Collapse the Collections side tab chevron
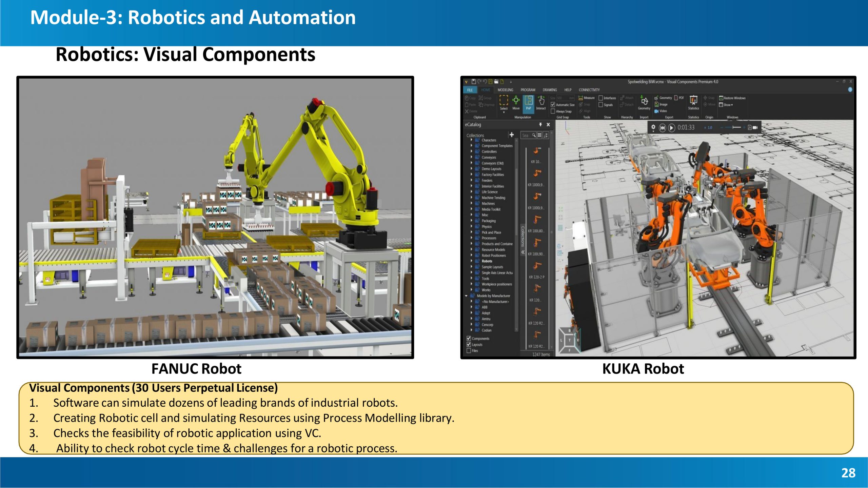The height and width of the screenshot is (488, 868). [x=523, y=252]
